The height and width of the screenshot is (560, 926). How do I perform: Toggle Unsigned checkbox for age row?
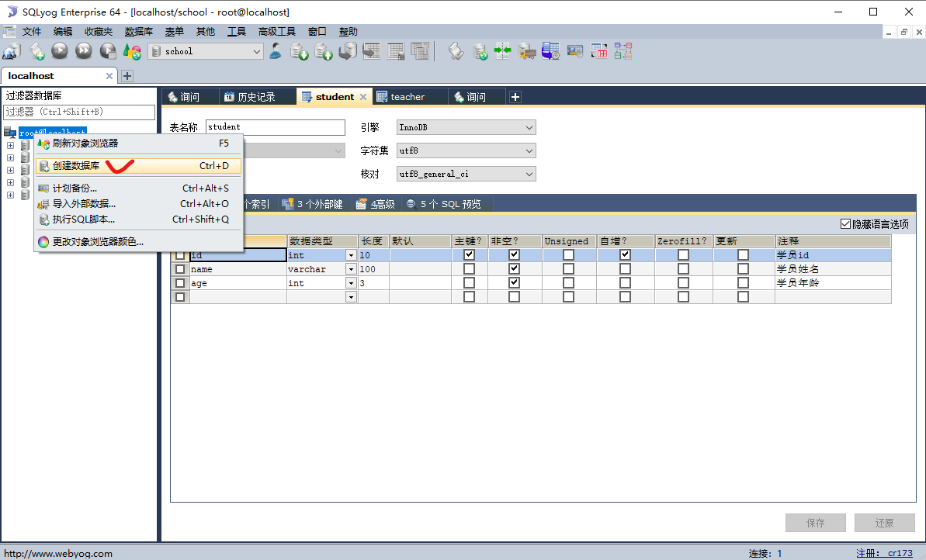point(569,283)
